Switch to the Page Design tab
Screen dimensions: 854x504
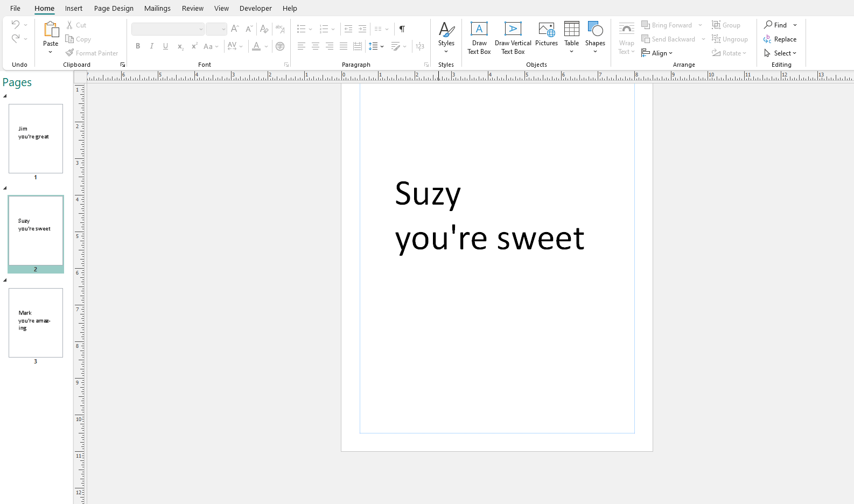[x=114, y=8]
